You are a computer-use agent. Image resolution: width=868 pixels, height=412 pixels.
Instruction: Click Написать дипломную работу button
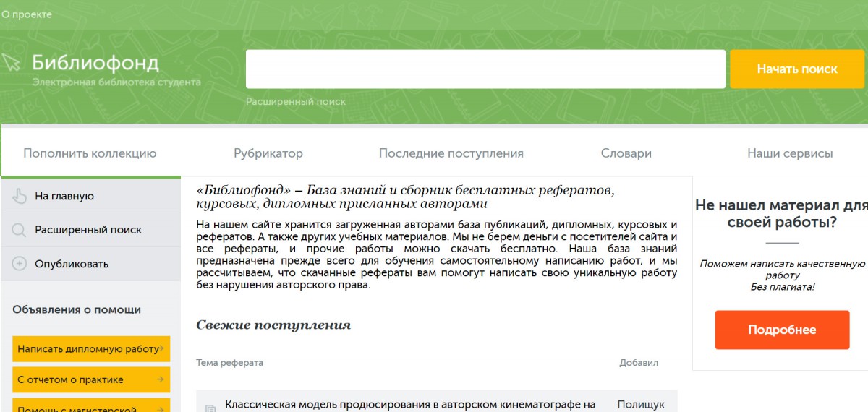[x=91, y=348]
